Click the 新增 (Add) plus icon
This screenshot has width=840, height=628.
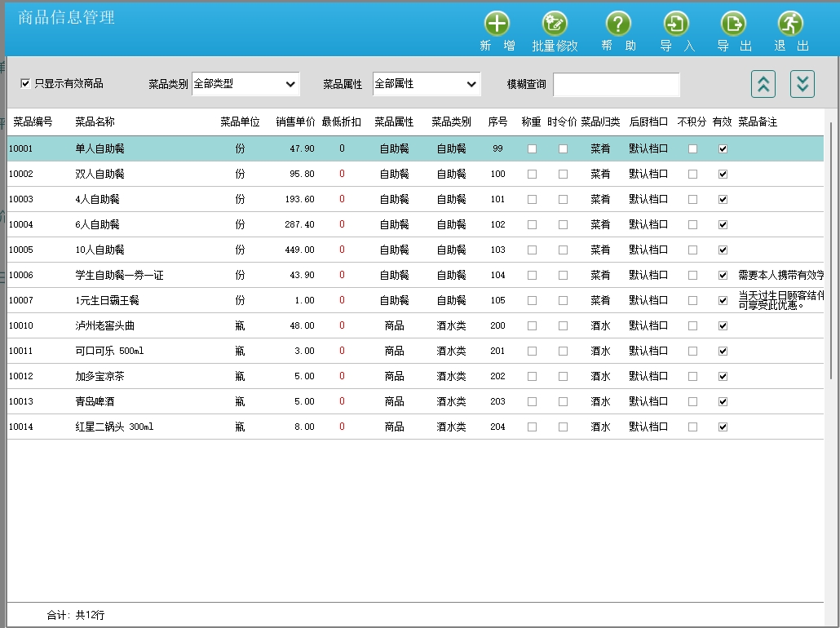497,24
